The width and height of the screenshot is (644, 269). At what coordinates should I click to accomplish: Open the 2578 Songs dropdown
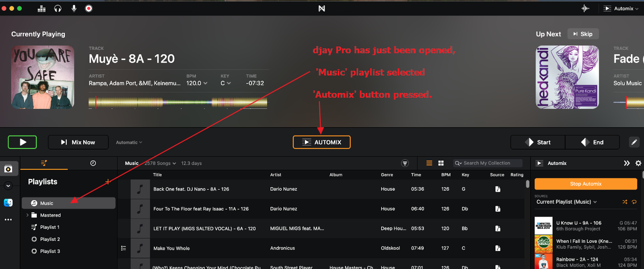click(x=160, y=163)
